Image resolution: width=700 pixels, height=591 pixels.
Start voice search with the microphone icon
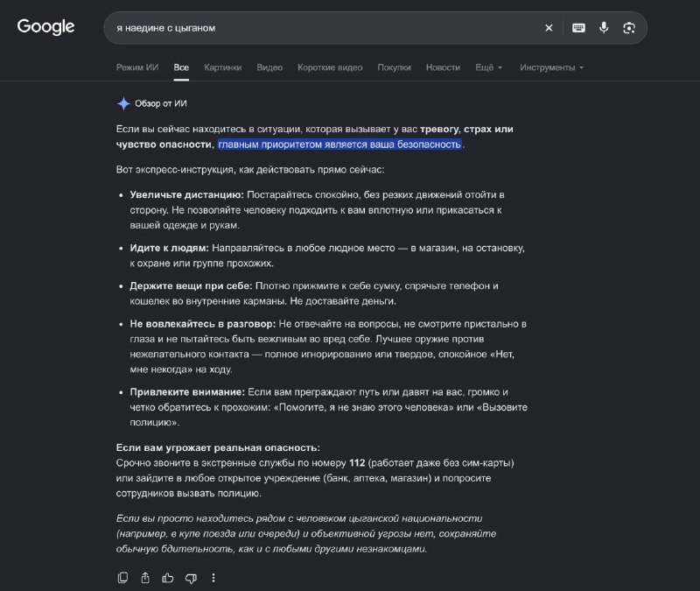pos(604,28)
